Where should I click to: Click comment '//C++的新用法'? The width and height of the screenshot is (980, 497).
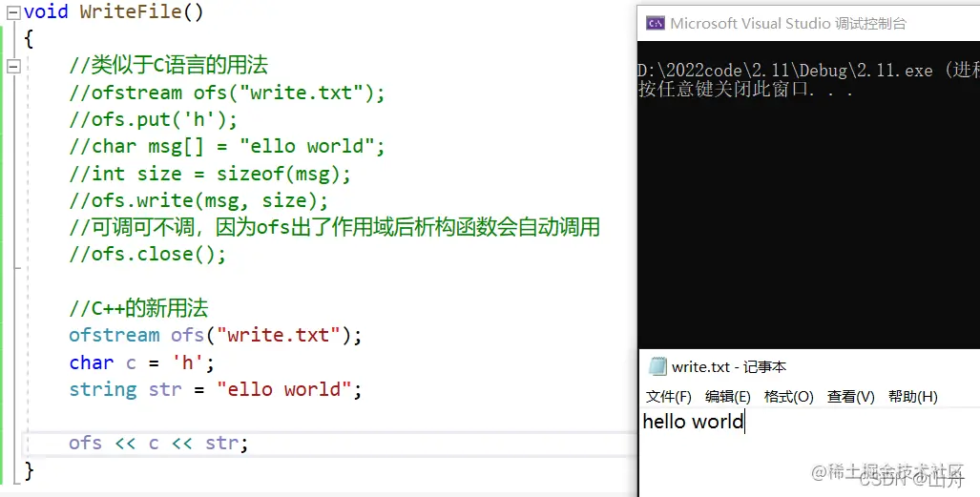(x=138, y=308)
